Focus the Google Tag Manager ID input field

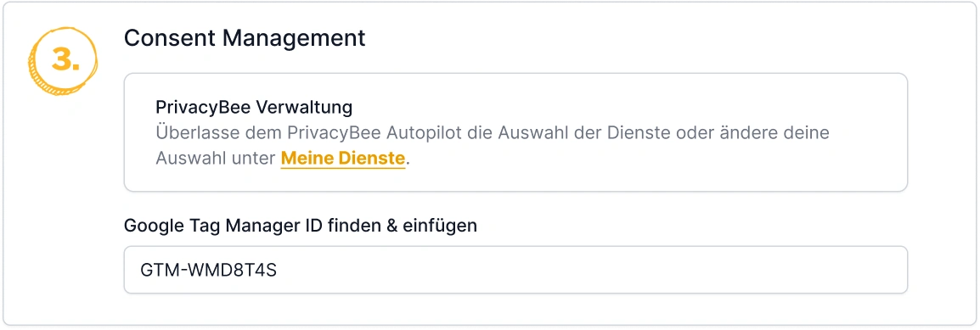click(515, 270)
